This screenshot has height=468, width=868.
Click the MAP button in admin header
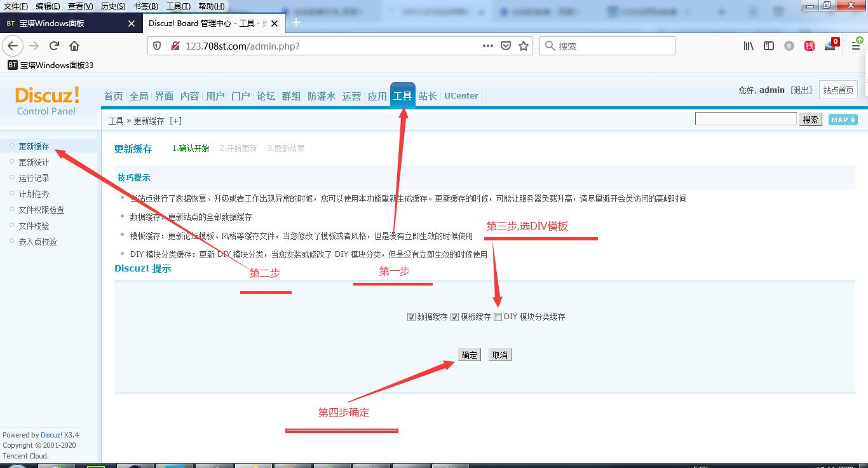[843, 120]
